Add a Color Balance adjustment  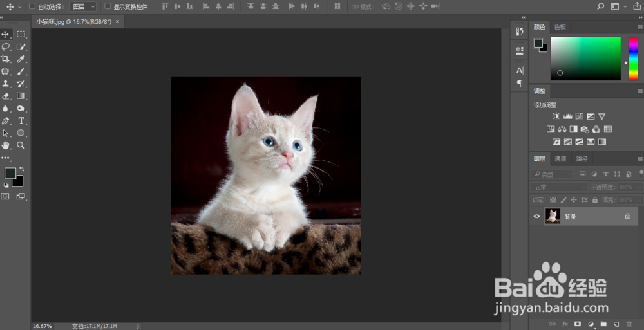562,129
